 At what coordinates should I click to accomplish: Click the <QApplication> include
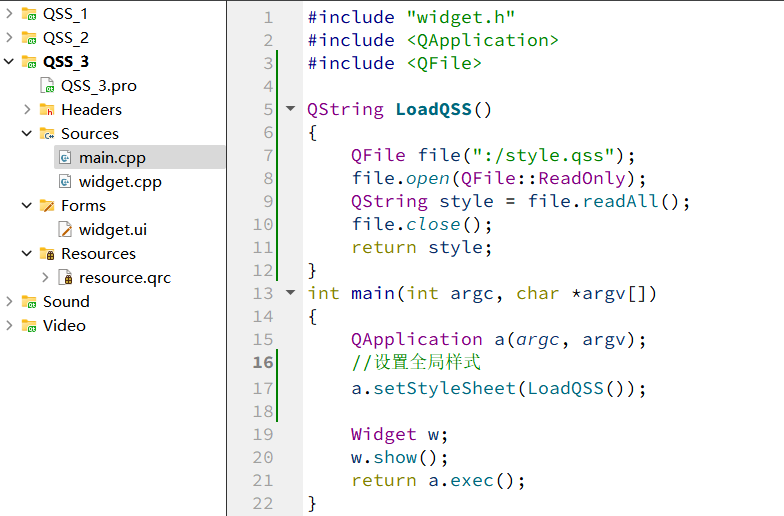click(x=482, y=40)
